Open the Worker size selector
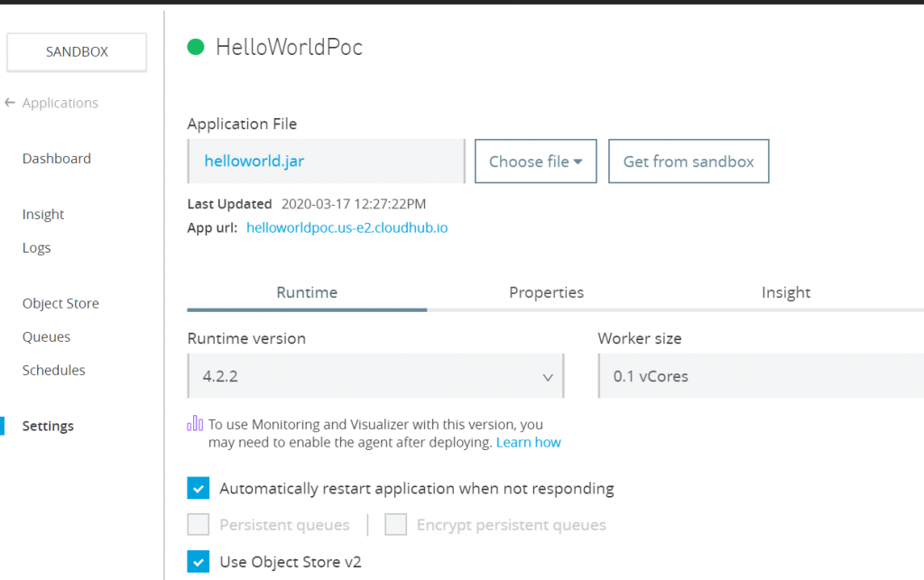The image size is (924, 580). pyautogui.click(x=762, y=376)
